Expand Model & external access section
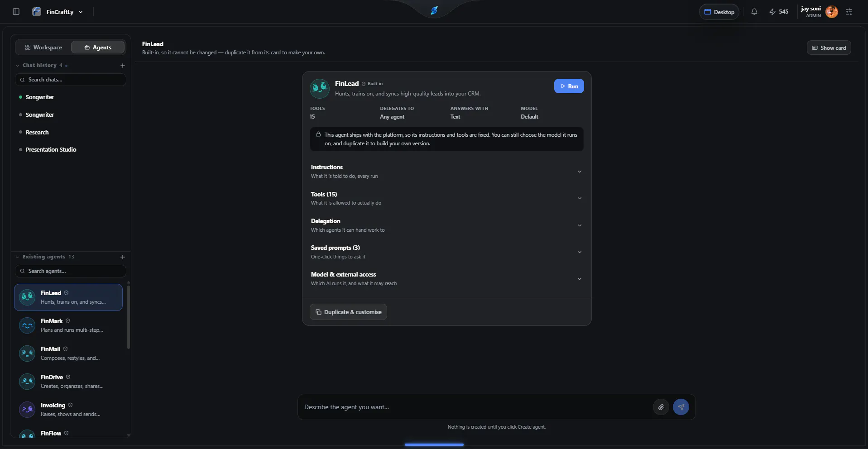The height and width of the screenshot is (449, 868). (x=446, y=279)
